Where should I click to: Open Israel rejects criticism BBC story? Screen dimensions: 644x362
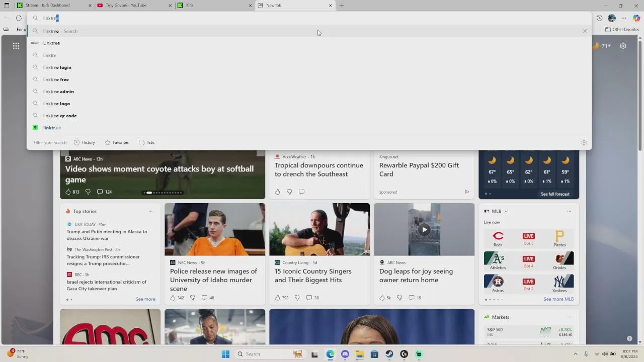[107, 285]
